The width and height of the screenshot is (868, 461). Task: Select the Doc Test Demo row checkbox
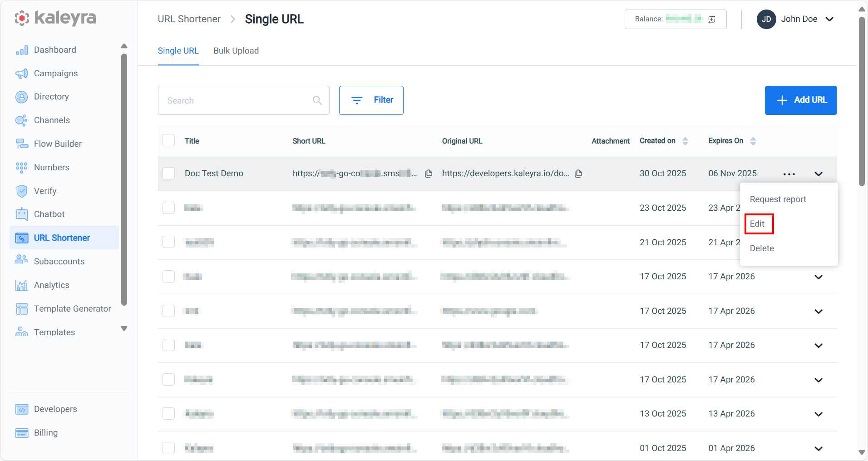[x=169, y=173]
